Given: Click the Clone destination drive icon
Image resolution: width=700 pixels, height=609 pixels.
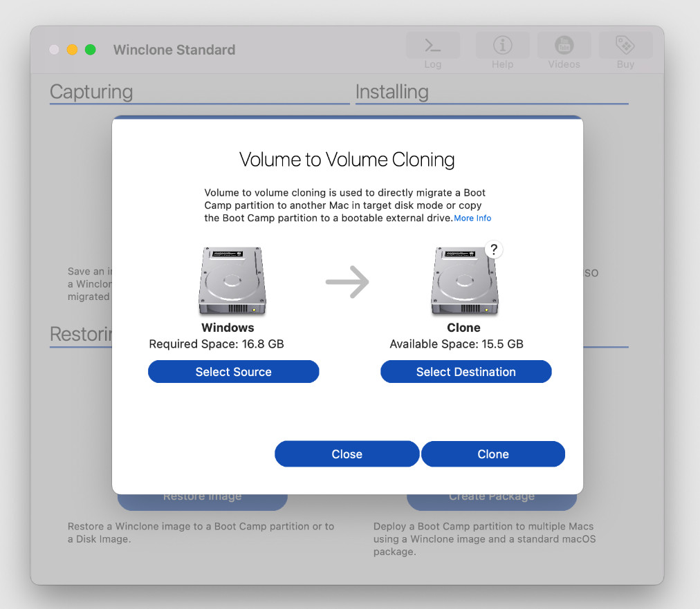Looking at the screenshot, I should coord(464,281).
